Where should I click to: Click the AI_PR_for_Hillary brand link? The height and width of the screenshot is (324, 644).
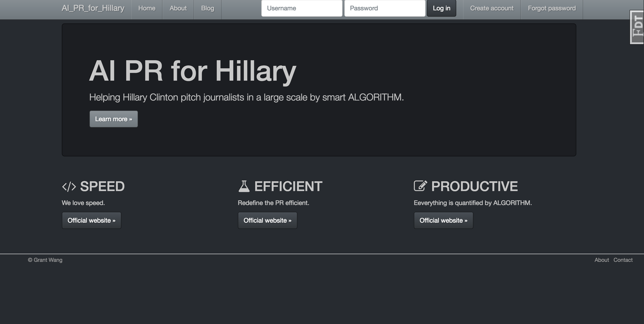point(93,8)
